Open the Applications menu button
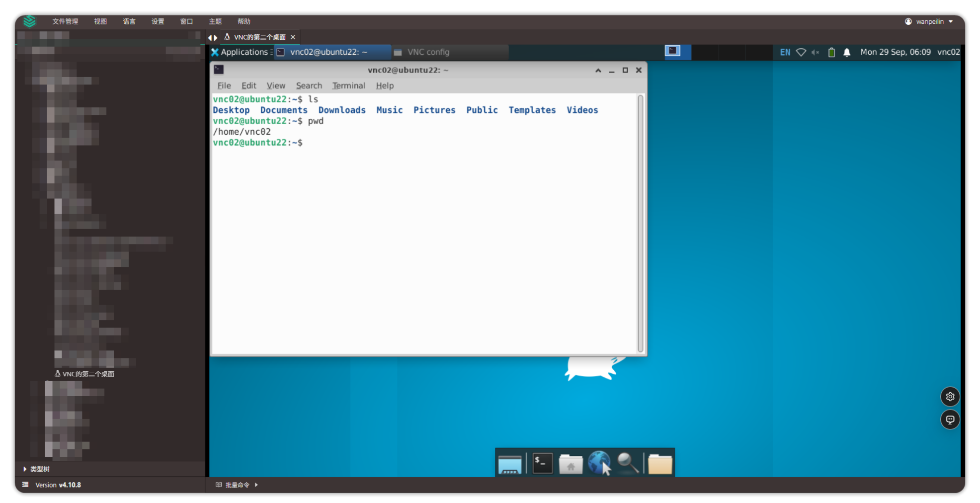Viewport: 980px width, 503px height. click(240, 52)
